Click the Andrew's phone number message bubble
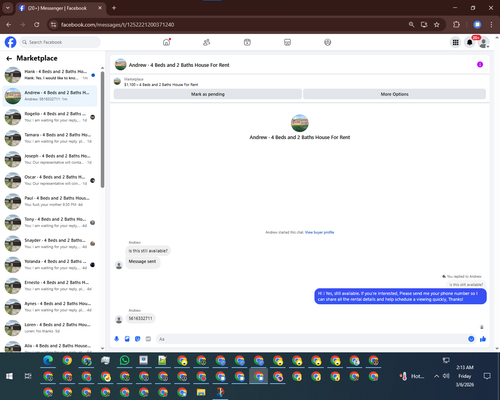 point(140,318)
